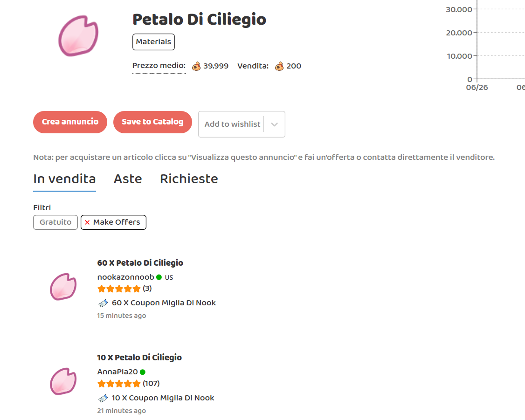Click the bell bag icon beside Vendita
This screenshot has height=420, width=525.
point(279,66)
